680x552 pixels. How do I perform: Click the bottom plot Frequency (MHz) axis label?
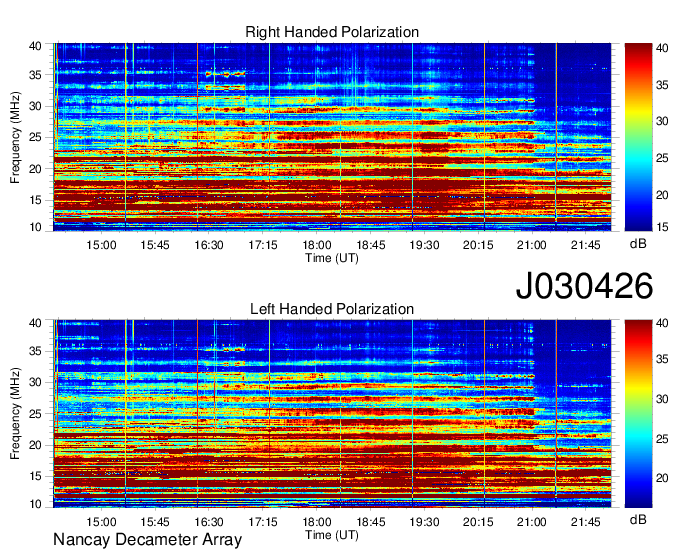click(15, 414)
